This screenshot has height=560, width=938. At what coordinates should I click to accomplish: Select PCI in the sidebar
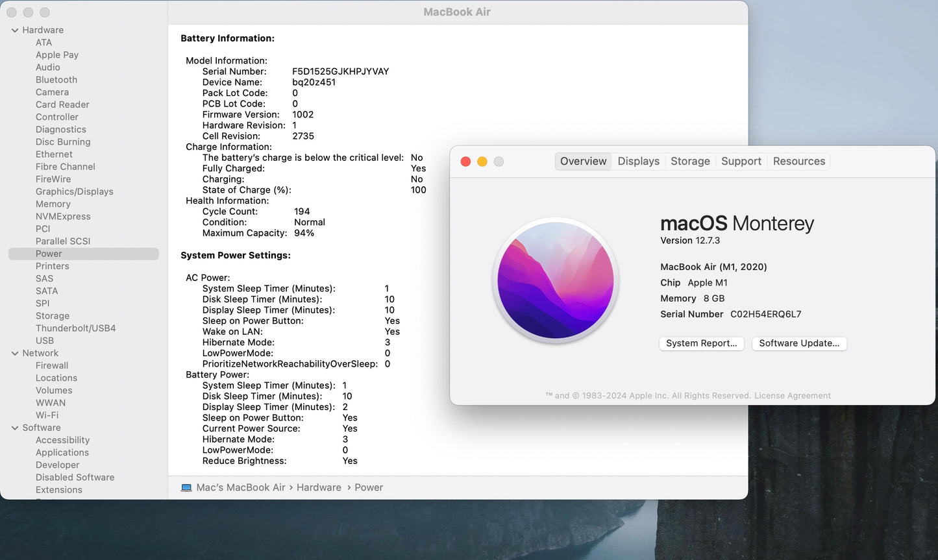tap(43, 229)
